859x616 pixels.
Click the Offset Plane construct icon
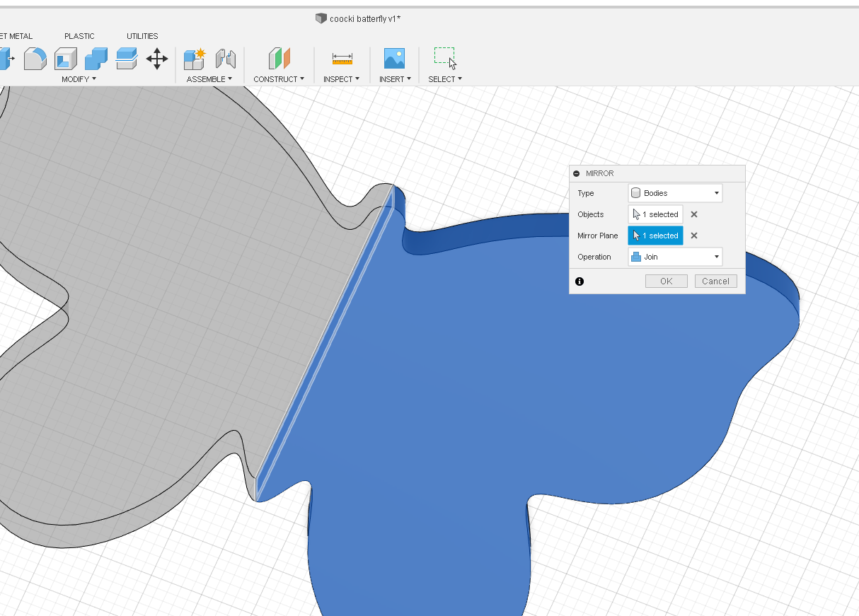point(279,59)
